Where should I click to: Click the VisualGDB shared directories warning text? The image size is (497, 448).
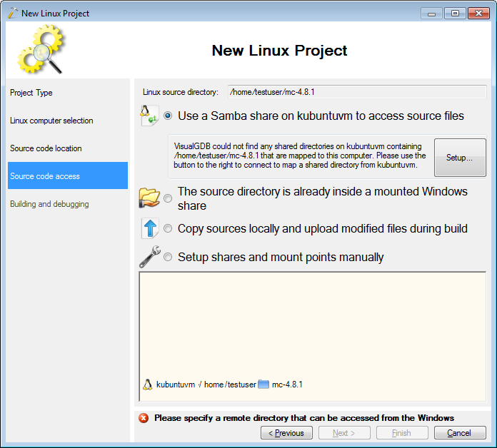coord(300,156)
